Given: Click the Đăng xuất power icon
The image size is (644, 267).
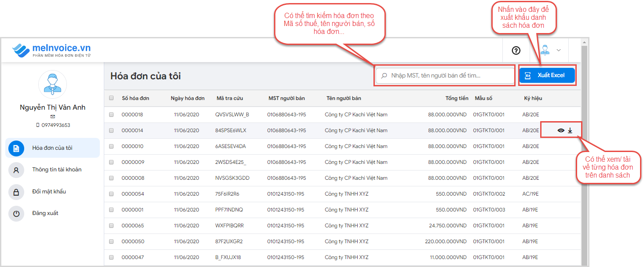Looking at the screenshot, I should pyautogui.click(x=16, y=213).
